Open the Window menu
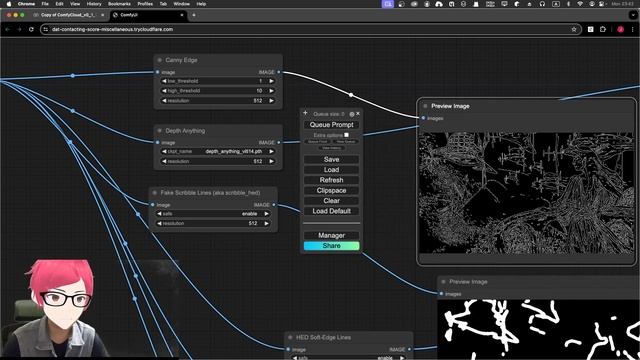The height and width of the screenshot is (360, 640). click(x=182, y=4)
